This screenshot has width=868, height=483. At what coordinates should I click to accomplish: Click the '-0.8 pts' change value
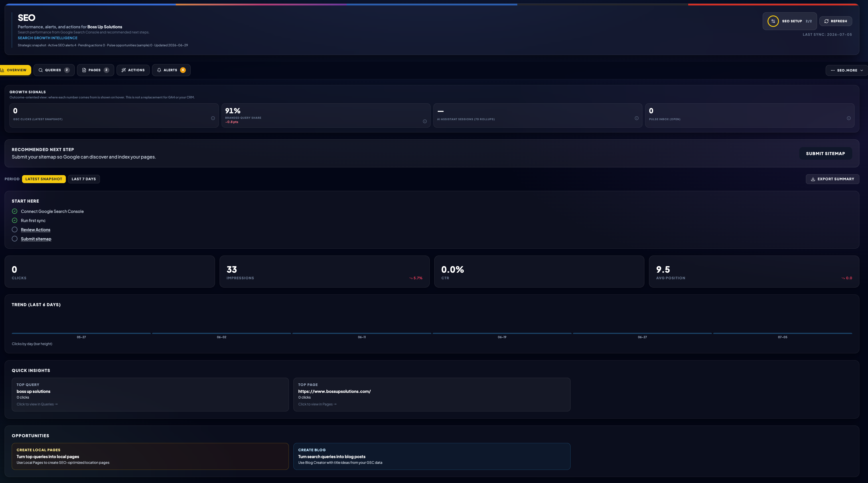pyautogui.click(x=232, y=122)
